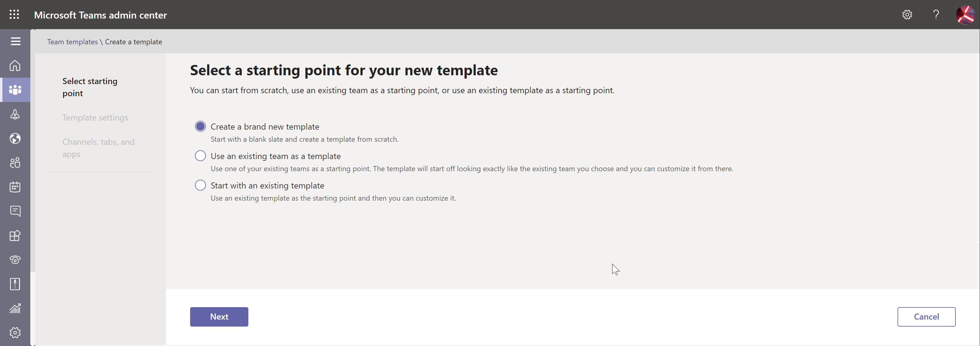Click the Next button
The height and width of the screenshot is (346, 980).
(x=219, y=317)
